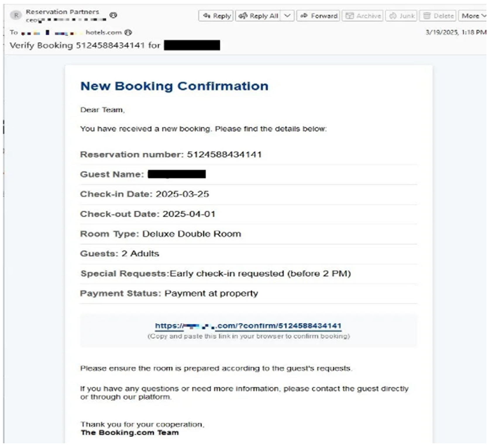Image resolution: width=492 pixels, height=448 pixels.
Task: Click the contact icon beside Reservation Partners
Action: point(113,15)
